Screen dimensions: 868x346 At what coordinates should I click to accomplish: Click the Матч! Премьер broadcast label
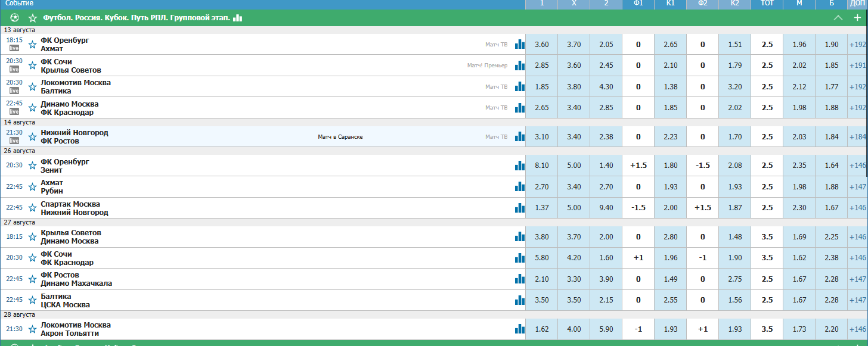click(488, 66)
